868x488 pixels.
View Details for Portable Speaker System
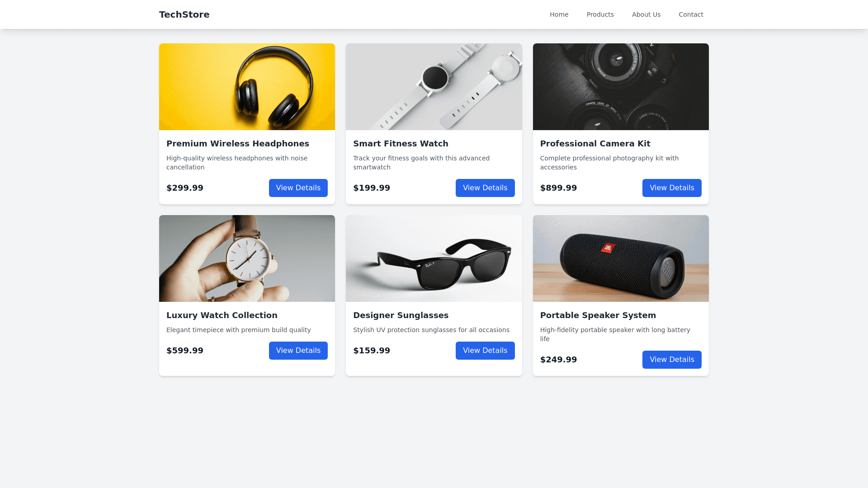click(672, 360)
